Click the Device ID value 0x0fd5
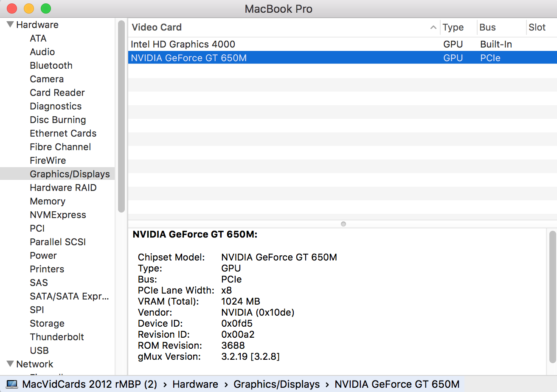The height and width of the screenshot is (392, 557). pyautogui.click(x=237, y=323)
